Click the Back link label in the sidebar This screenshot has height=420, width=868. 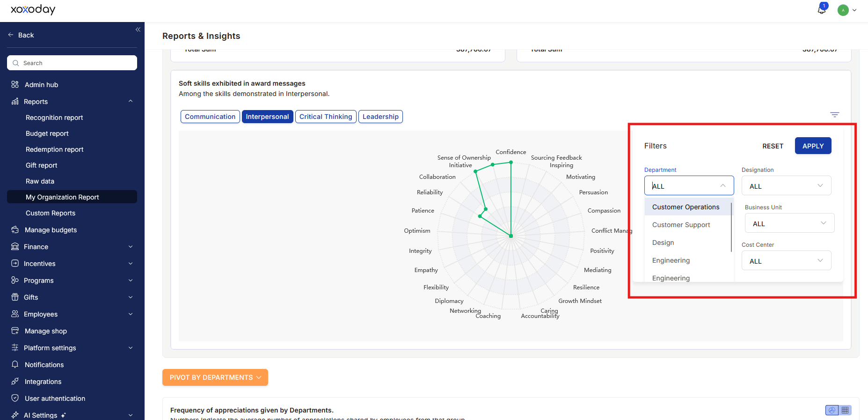click(26, 35)
